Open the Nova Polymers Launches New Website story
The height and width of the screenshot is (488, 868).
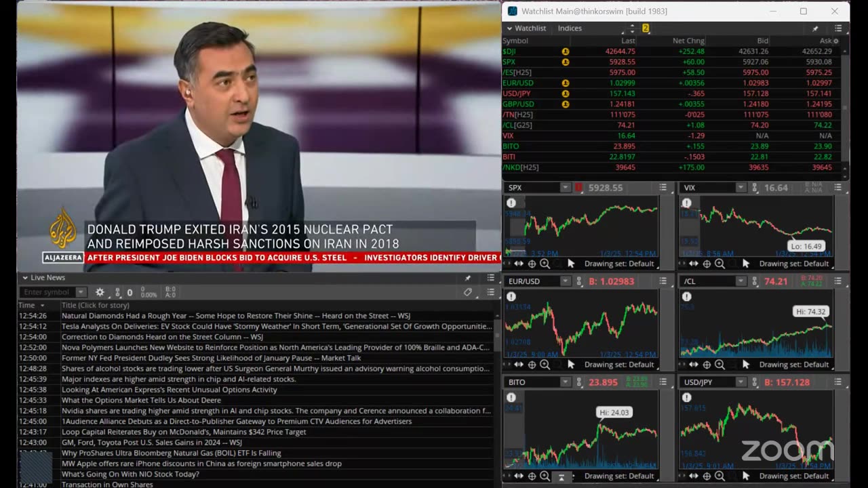point(275,348)
